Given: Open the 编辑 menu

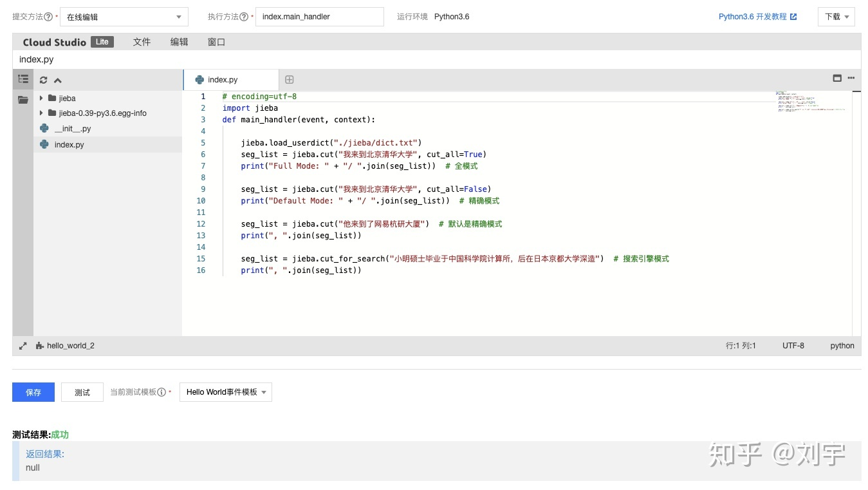Looking at the screenshot, I should point(180,42).
